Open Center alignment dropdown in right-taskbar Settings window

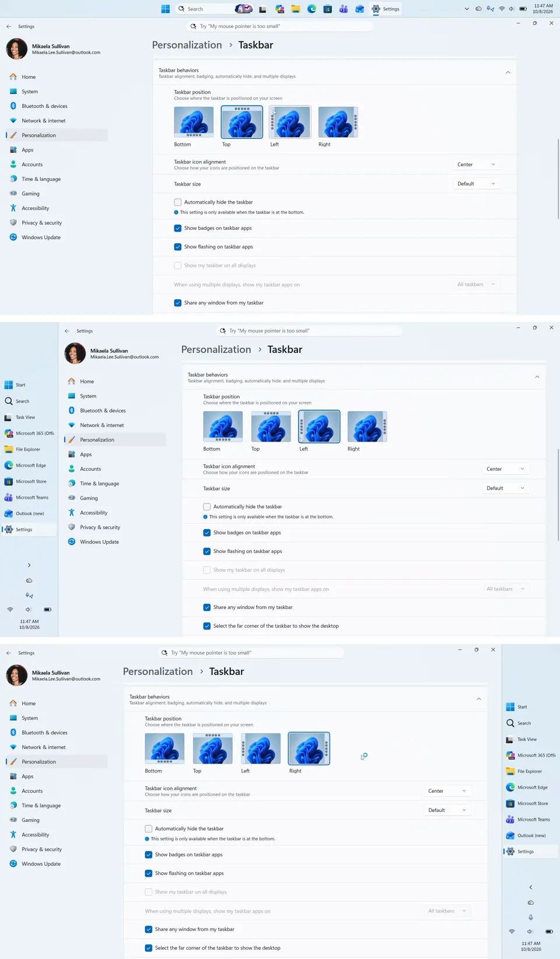point(447,791)
